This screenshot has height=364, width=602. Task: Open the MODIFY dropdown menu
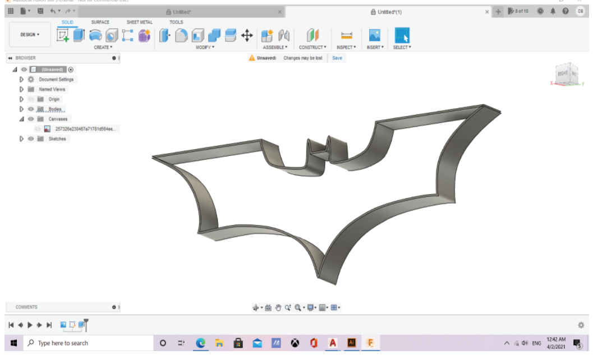point(205,48)
